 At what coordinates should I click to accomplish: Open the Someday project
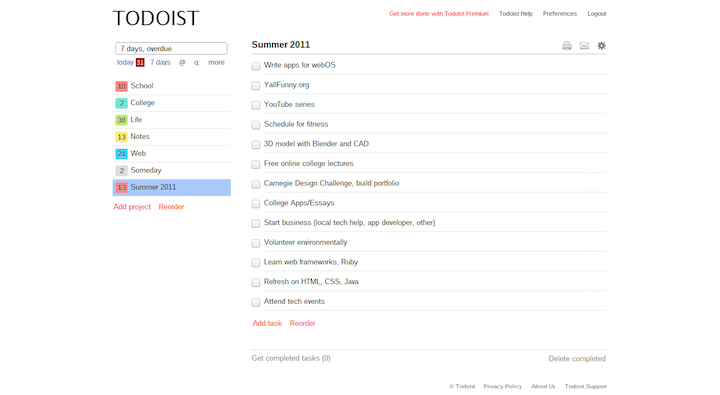pos(172,170)
